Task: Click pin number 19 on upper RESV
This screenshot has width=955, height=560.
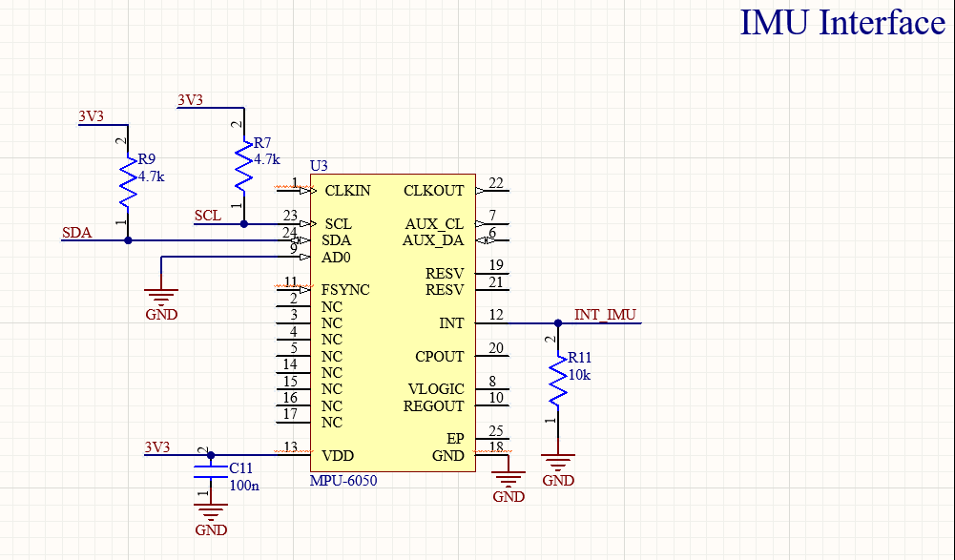Action: (x=496, y=265)
